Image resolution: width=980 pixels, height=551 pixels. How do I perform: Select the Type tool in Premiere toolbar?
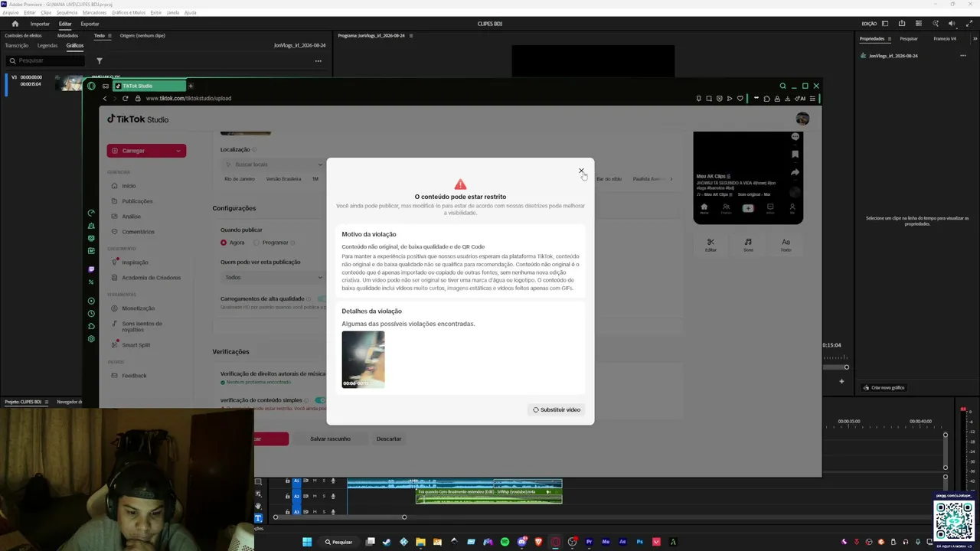[x=258, y=518]
